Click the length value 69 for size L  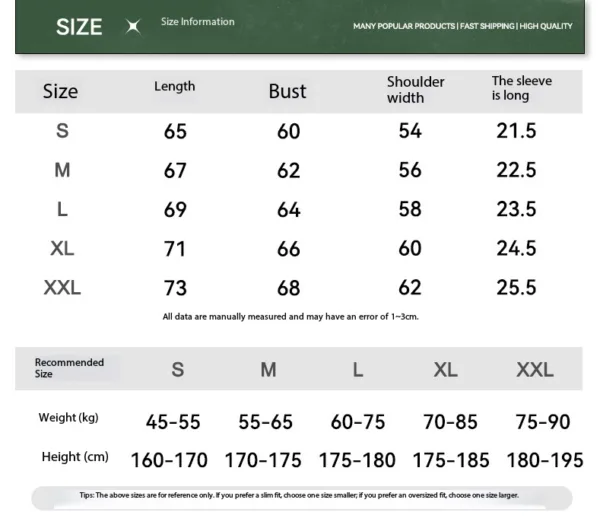[175, 210]
